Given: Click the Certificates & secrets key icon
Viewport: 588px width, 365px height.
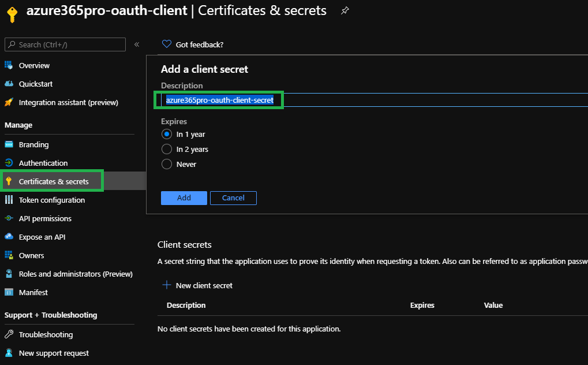Looking at the screenshot, I should (x=9, y=181).
